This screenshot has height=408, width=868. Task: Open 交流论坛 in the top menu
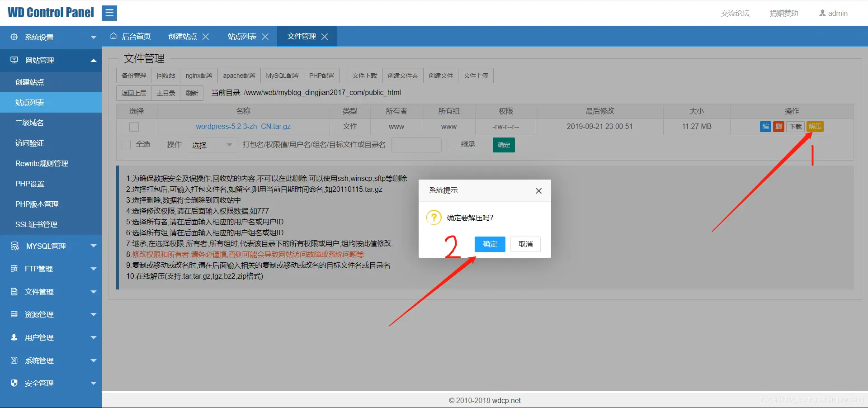point(735,13)
